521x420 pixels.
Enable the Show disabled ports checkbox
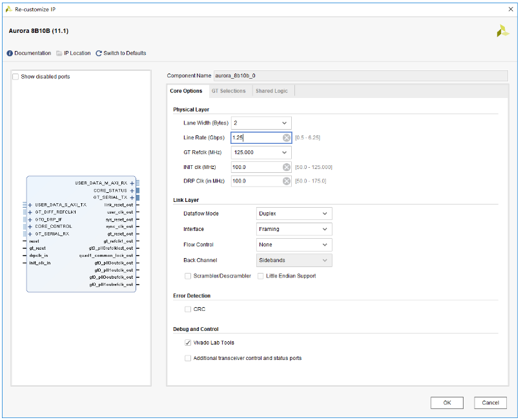[x=16, y=77]
